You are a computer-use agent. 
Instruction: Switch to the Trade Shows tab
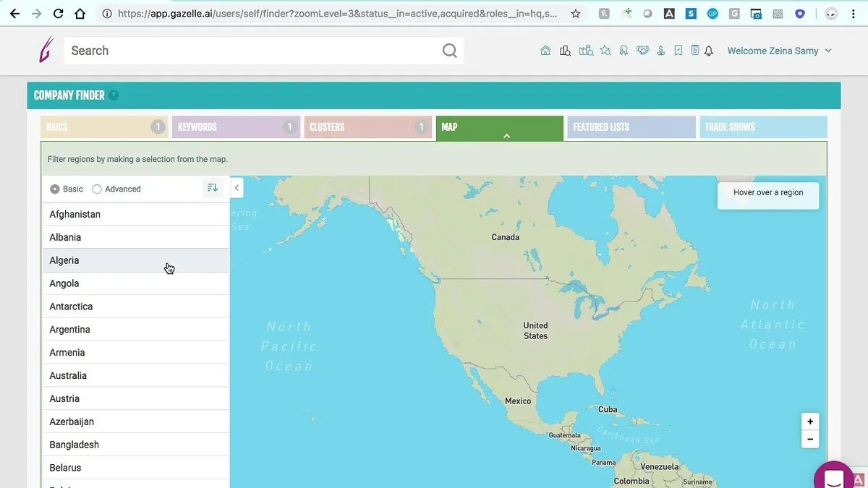pyautogui.click(x=763, y=127)
